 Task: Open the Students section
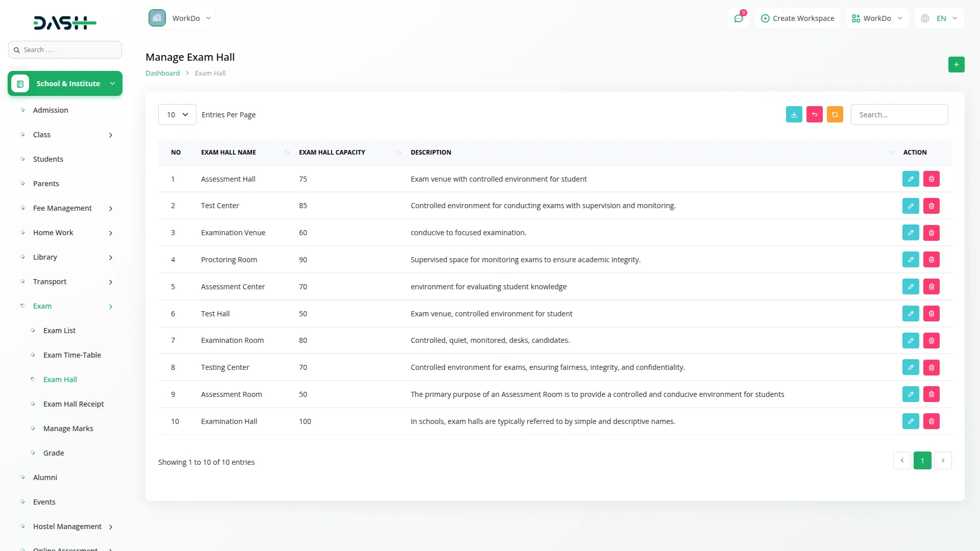click(48, 159)
